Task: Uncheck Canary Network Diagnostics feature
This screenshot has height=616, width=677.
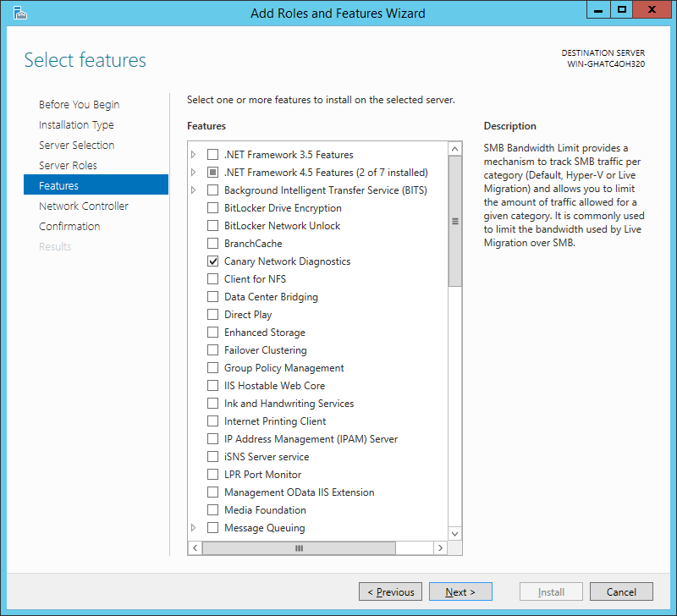Action: click(213, 261)
